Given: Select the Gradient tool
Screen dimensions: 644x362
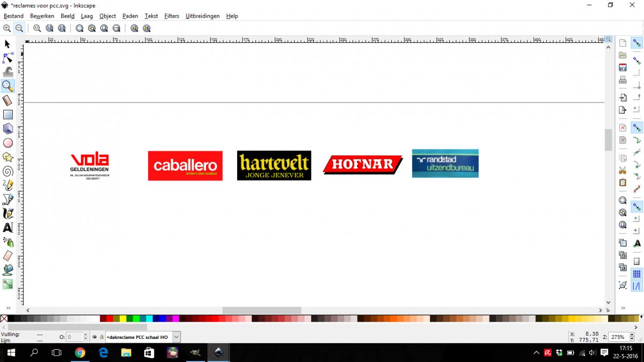Looking at the screenshot, I should point(8,284).
